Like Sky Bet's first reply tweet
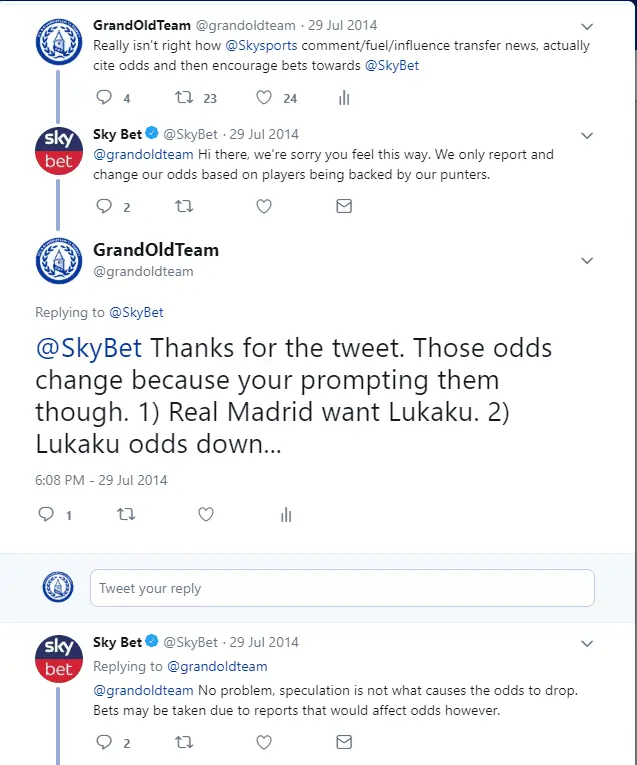 pos(264,207)
